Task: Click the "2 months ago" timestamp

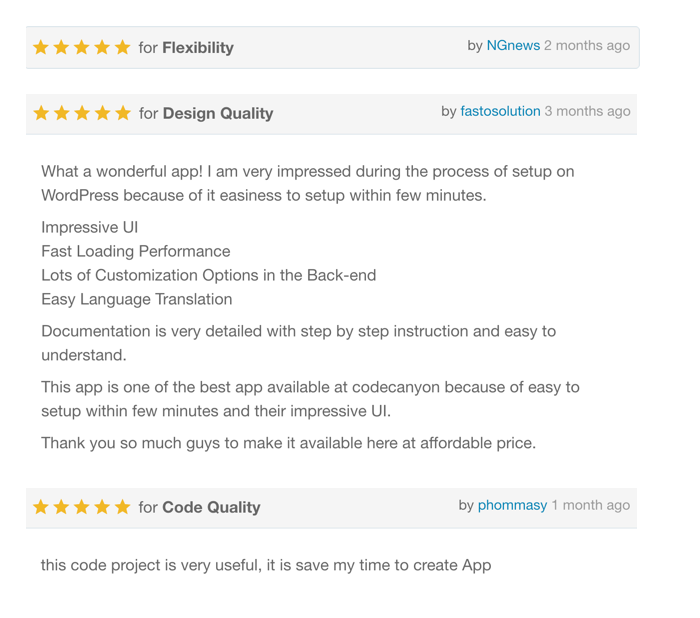Action: (x=587, y=46)
